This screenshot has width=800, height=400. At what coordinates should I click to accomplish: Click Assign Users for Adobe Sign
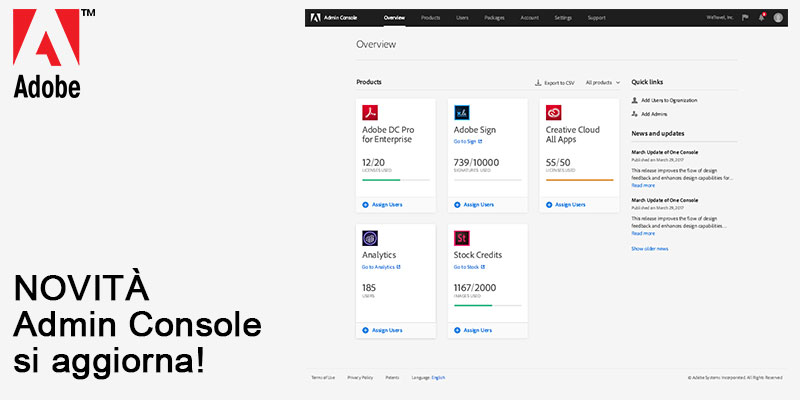pyautogui.click(x=474, y=205)
